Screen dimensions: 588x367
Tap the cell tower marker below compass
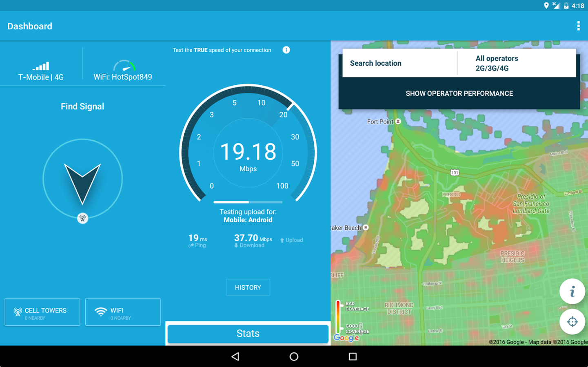[82, 218]
